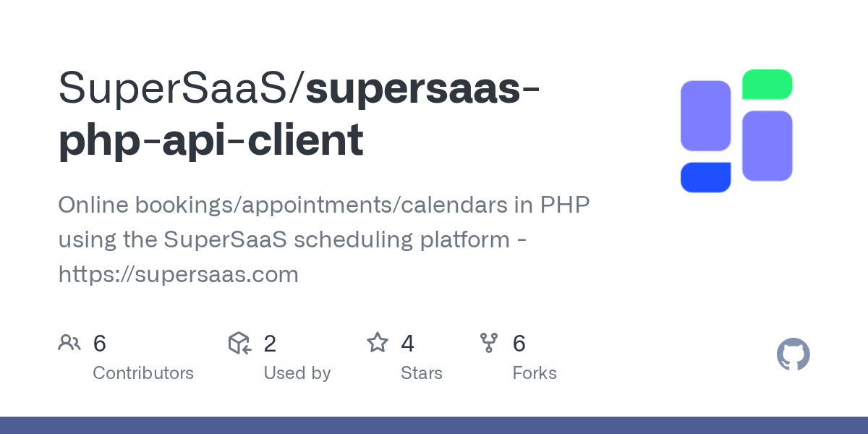
Task: Click the green block of SuperSaaS logo
Action: (x=767, y=84)
